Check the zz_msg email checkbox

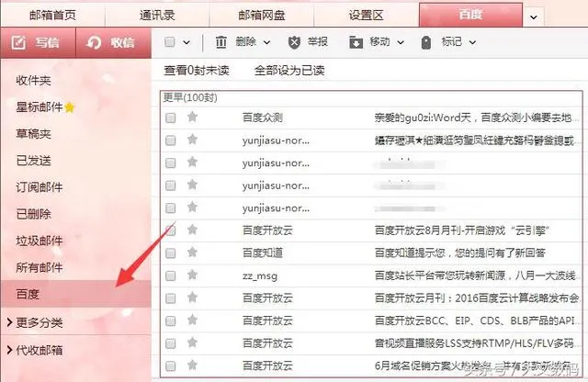171,275
